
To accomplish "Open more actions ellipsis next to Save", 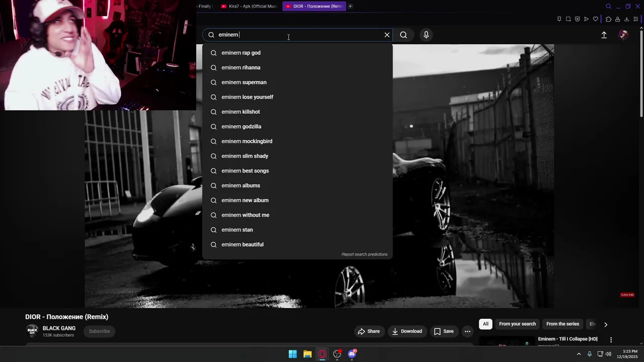I will pyautogui.click(x=467, y=331).
